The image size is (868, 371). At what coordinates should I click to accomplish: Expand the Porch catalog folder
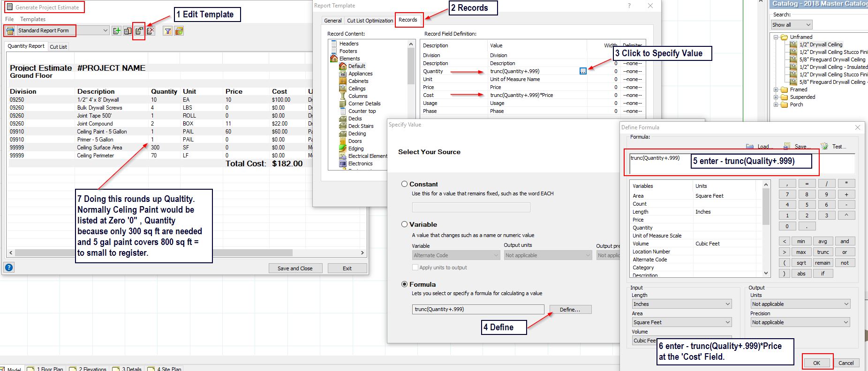(x=776, y=104)
